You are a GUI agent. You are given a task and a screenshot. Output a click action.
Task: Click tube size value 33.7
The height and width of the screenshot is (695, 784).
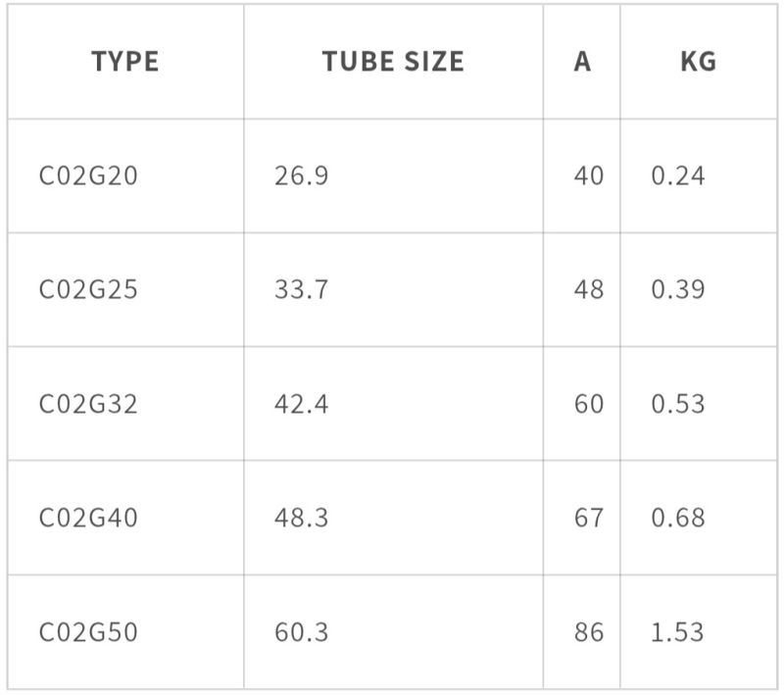[x=302, y=290]
